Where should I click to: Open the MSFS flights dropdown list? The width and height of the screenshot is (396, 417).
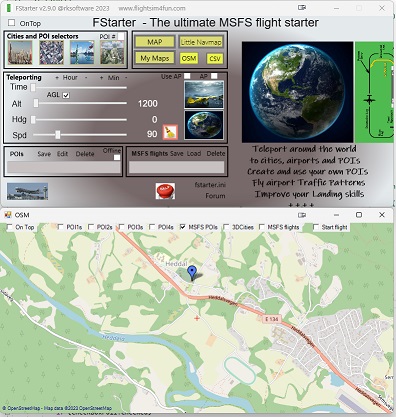click(177, 167)
